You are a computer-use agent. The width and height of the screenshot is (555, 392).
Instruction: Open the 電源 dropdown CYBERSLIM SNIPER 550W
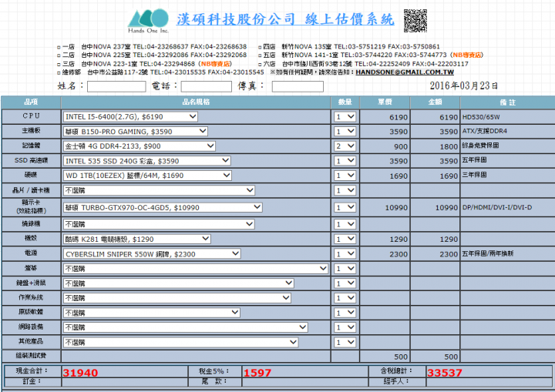(152, 253)
